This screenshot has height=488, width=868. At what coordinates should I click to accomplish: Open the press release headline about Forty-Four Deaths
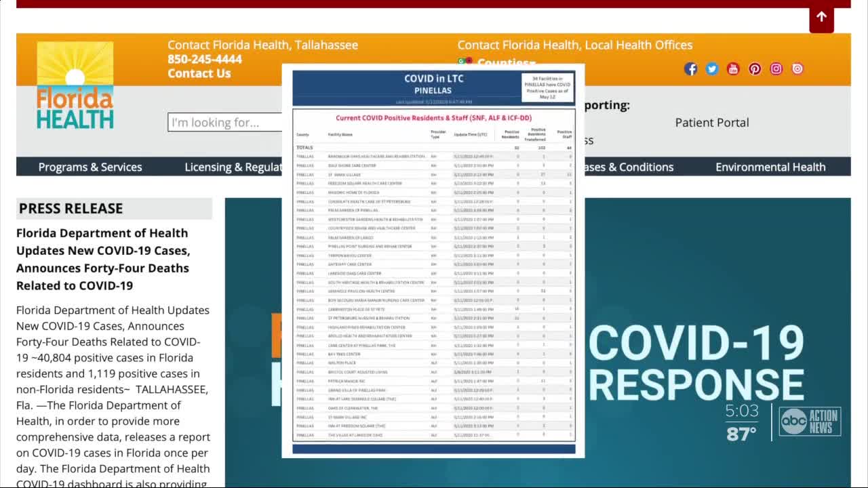click(x=103, y=259)
